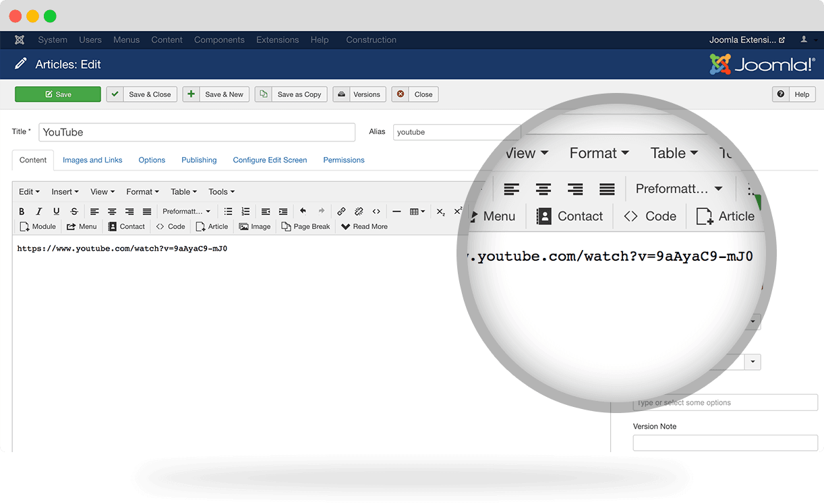The image size is (824, 504).
Task: Apply italic formatting in the editor
Action: pos(39,212)
